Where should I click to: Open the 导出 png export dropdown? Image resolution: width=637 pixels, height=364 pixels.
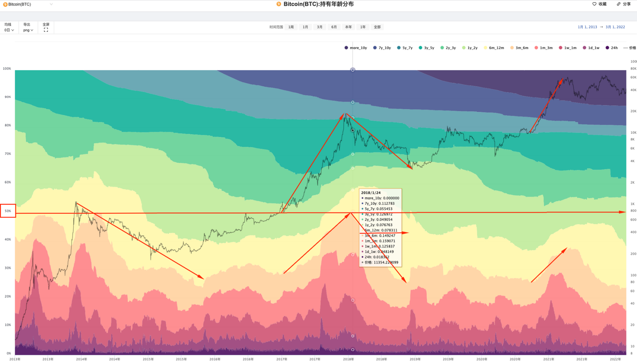(28, 30)
